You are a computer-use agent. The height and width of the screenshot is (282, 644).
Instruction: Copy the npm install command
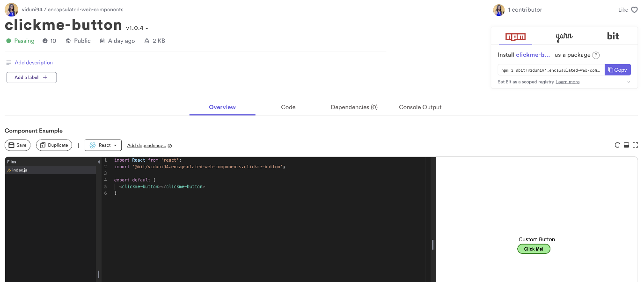tap(617, 70)
